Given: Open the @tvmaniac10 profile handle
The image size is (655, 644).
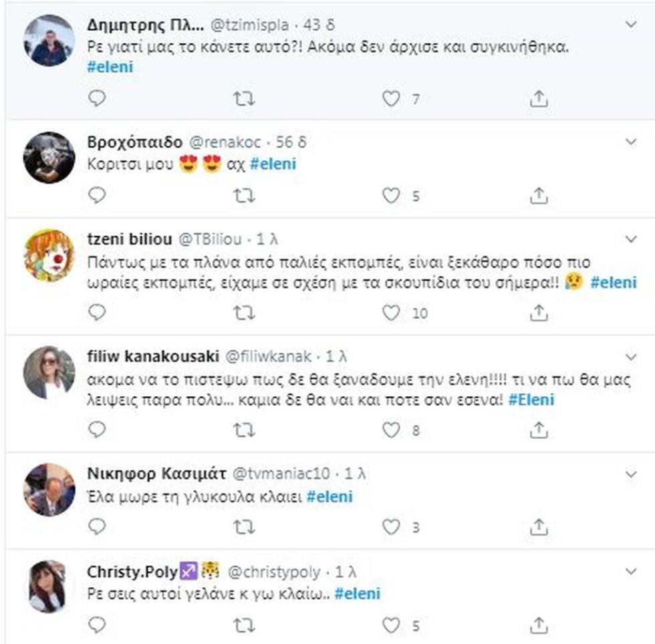Looking at the screenshot, I should coord(281,474).
